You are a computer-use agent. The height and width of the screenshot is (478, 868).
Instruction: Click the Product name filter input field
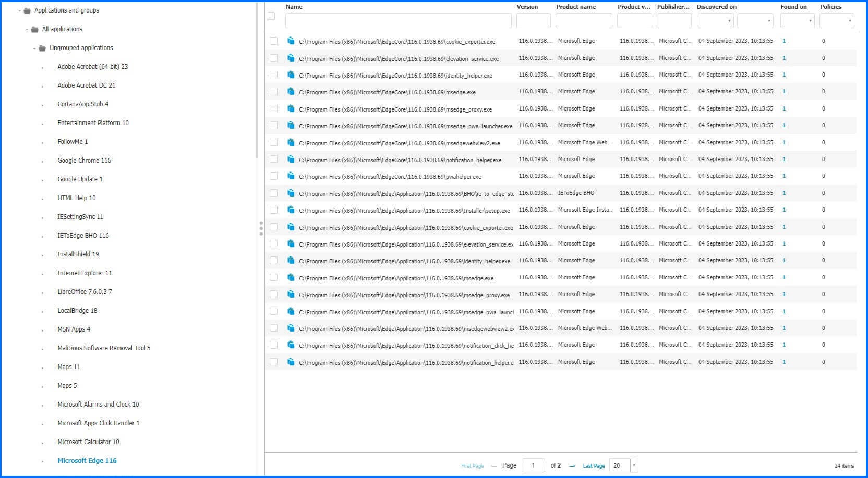point(584,21)
